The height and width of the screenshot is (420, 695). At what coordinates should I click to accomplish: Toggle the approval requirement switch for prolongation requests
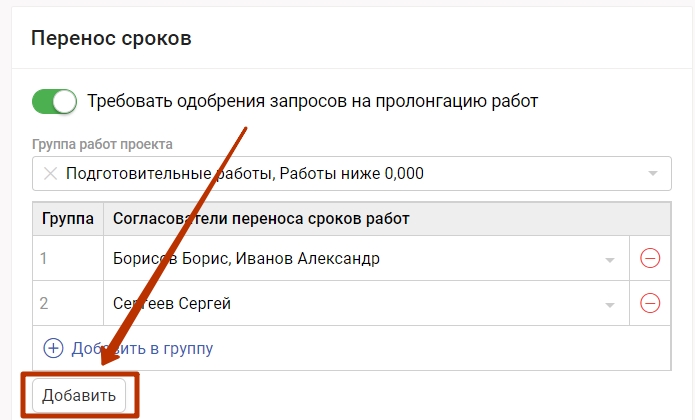click(54, 102)
